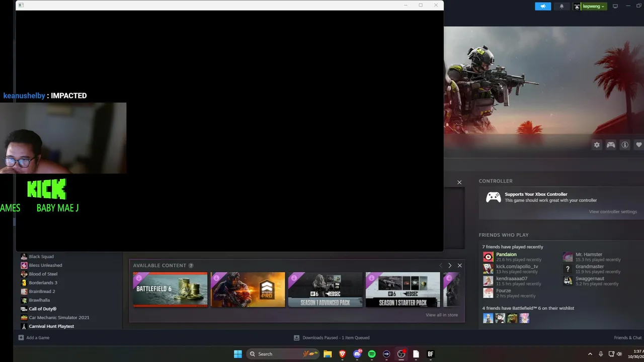Open Windows Start menu

pyautogui.click(x=238, y=354)
